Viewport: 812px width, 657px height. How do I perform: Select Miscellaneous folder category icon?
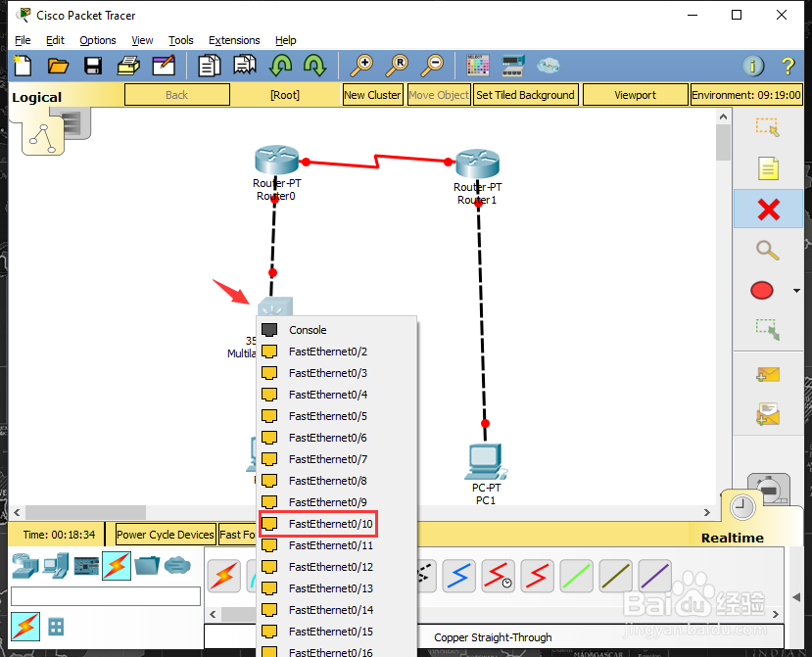pyautogui.click(x=147, y=565)
